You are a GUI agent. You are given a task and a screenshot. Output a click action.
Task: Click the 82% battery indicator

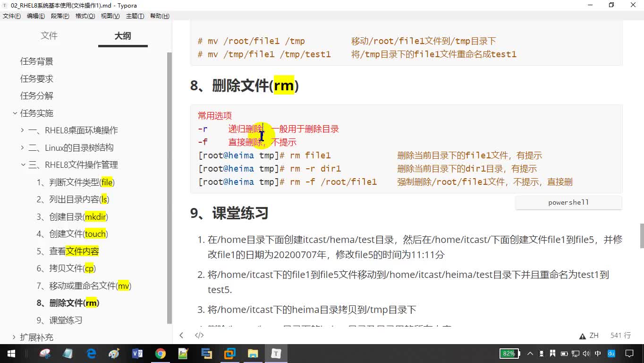pos(510,354)
